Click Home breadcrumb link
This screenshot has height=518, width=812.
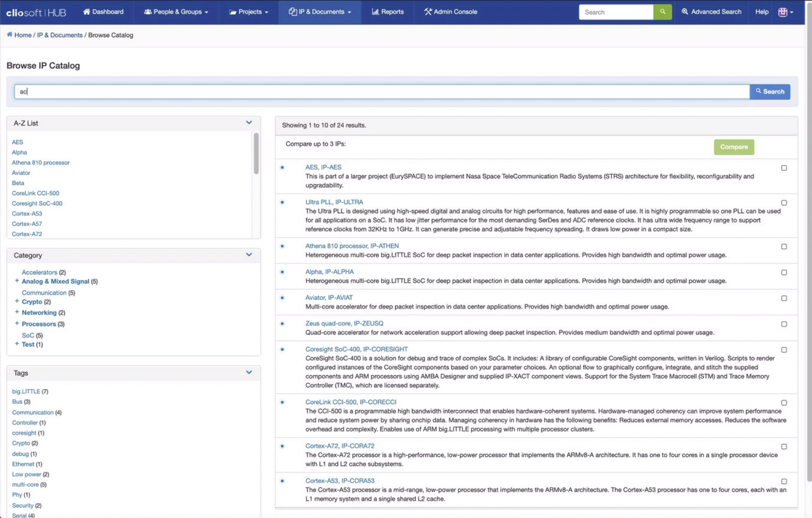[x=23, y=35]
